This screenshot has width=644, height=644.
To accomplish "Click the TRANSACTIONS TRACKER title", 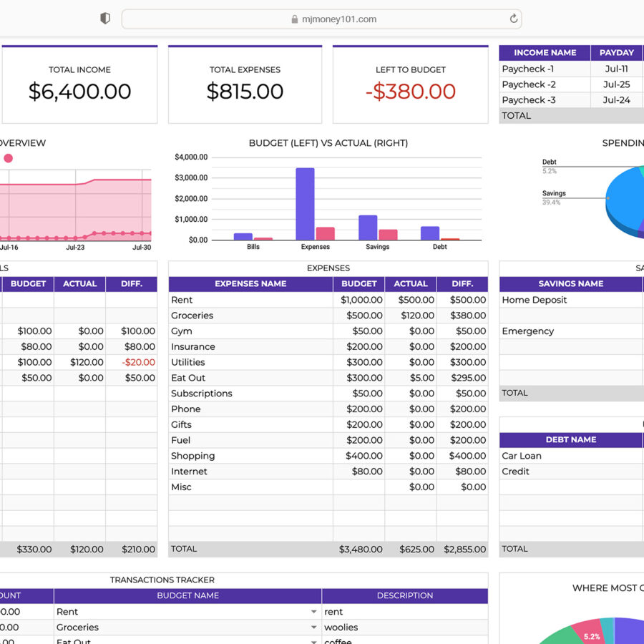I will point(162,580).
